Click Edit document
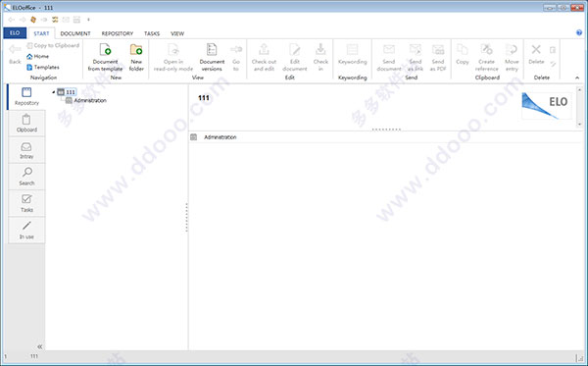 [x=295, y=57]
